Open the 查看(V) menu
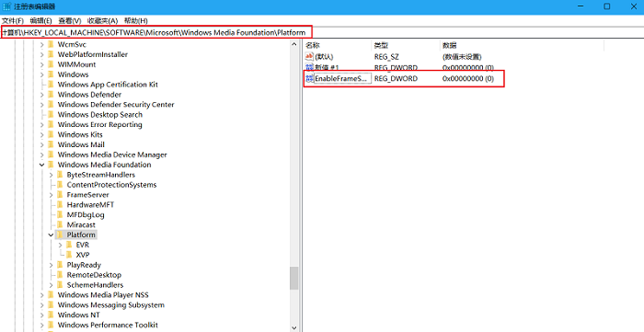Screen dimensions: 644x332 (x=70, y=20)
